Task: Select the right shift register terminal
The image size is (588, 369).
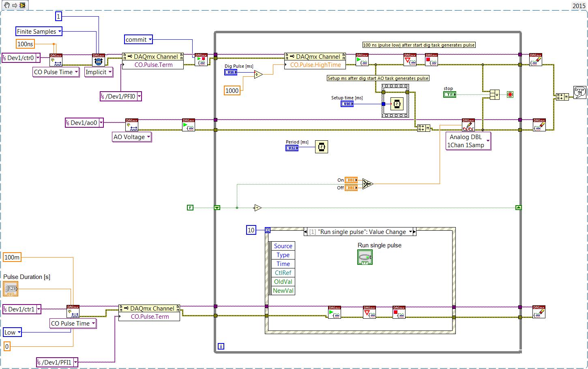Action: (518, 208)
